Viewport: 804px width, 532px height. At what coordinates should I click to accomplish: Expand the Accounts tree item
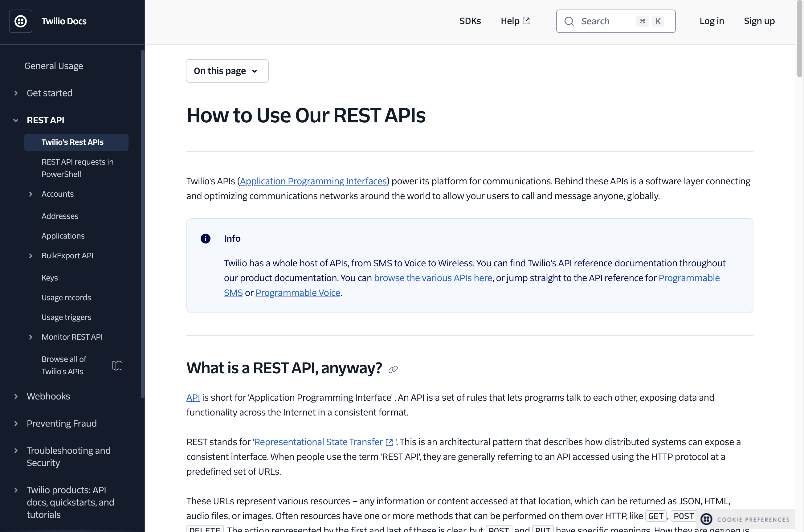(31, 194)
